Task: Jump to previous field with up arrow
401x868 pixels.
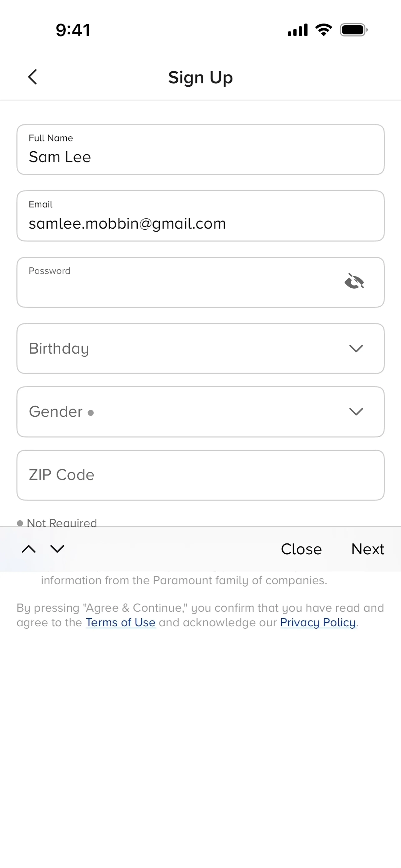Action: click(x=29, y=549)
